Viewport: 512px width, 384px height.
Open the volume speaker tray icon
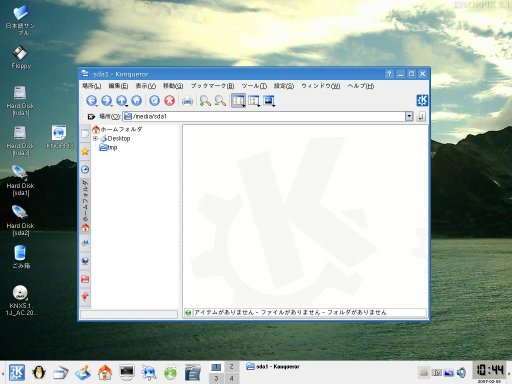(462, 372)
